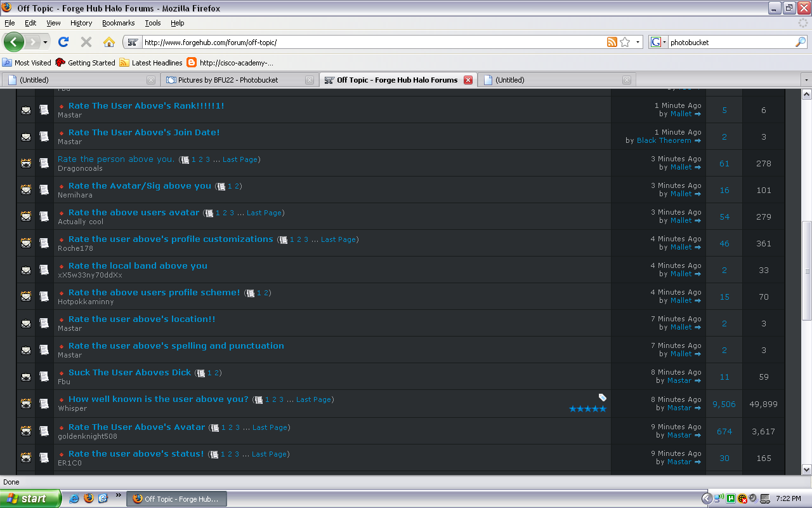
Task: Go to last post arrow for Rate the local band above you
Action: (x=698, y=274)
